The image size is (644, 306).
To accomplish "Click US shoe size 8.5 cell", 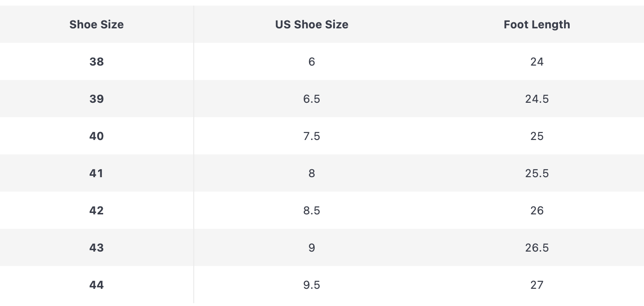I will click(311, 211).
